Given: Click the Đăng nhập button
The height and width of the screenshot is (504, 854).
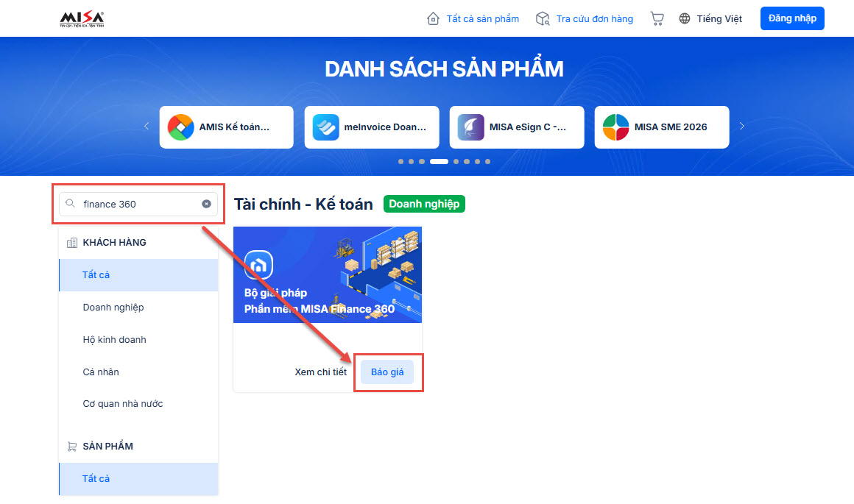Looking at the screenshot, I should coord(792,18).
